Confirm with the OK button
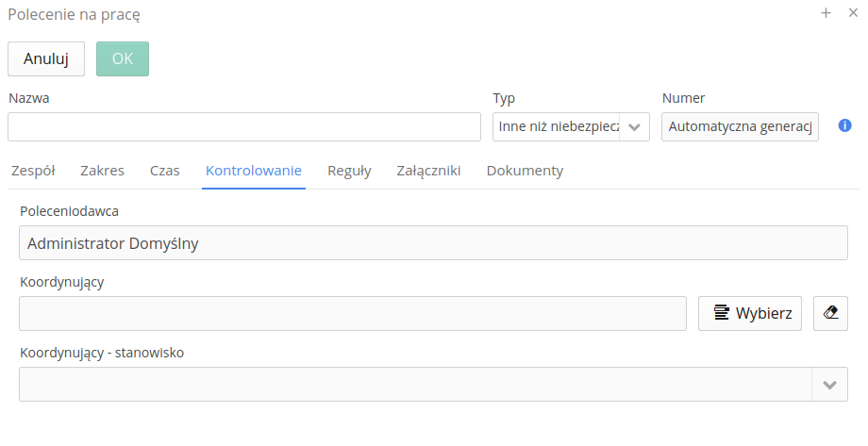The height and width of the screenshot is (446, 868). (x=123, y=58)
